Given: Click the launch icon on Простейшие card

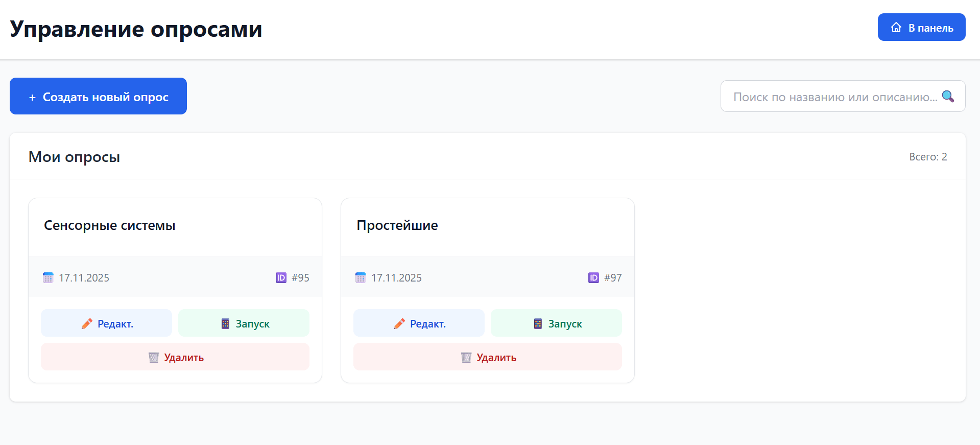Looking at the screenshot, I should point(538,323).
